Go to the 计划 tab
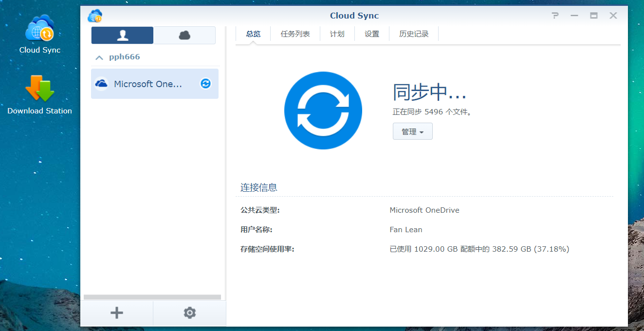This screenshot has height=331, width=644. point(337,34)
